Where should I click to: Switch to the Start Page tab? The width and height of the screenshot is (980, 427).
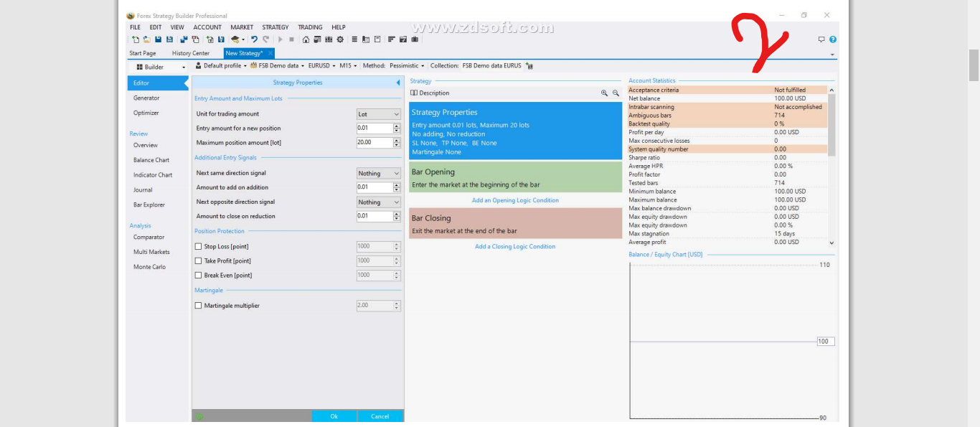tap(142, 53)
